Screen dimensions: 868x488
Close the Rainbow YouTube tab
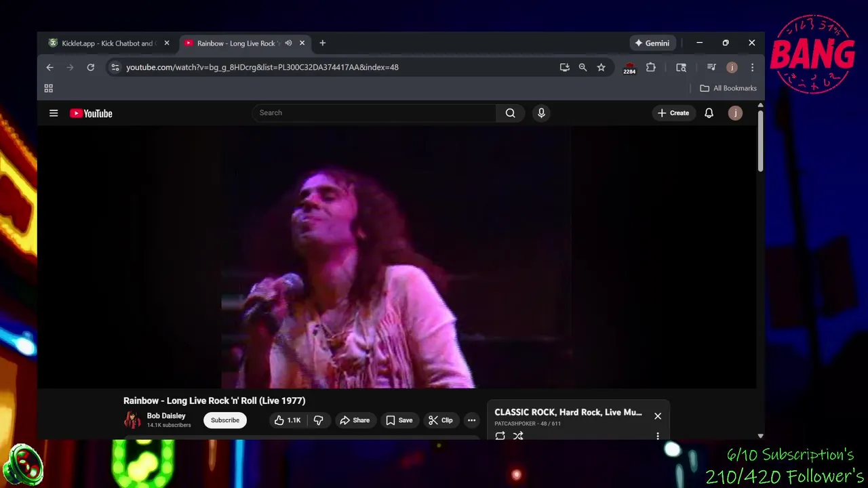click(x=302, y=43)
